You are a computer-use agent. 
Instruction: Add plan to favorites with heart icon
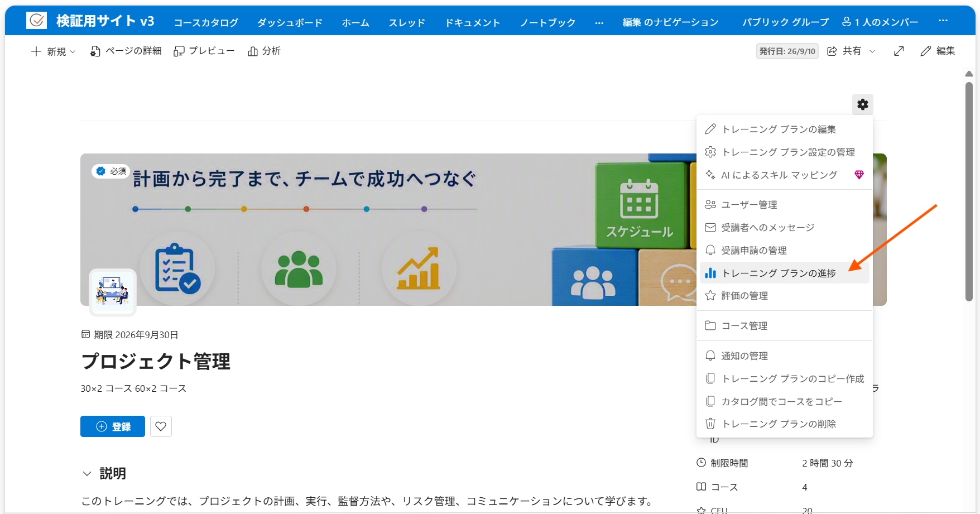[161, 426]
